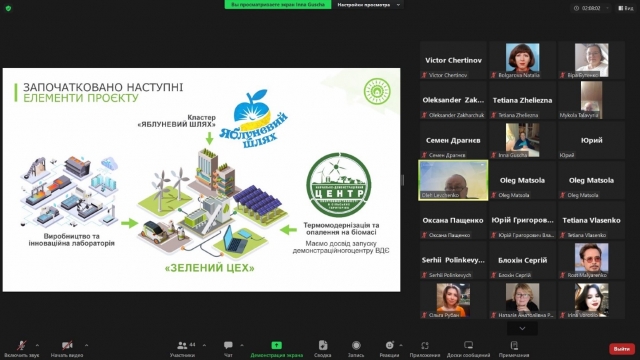Open the Реакции reactions icon
Viewport: 640px width, 360px height.
389,345
